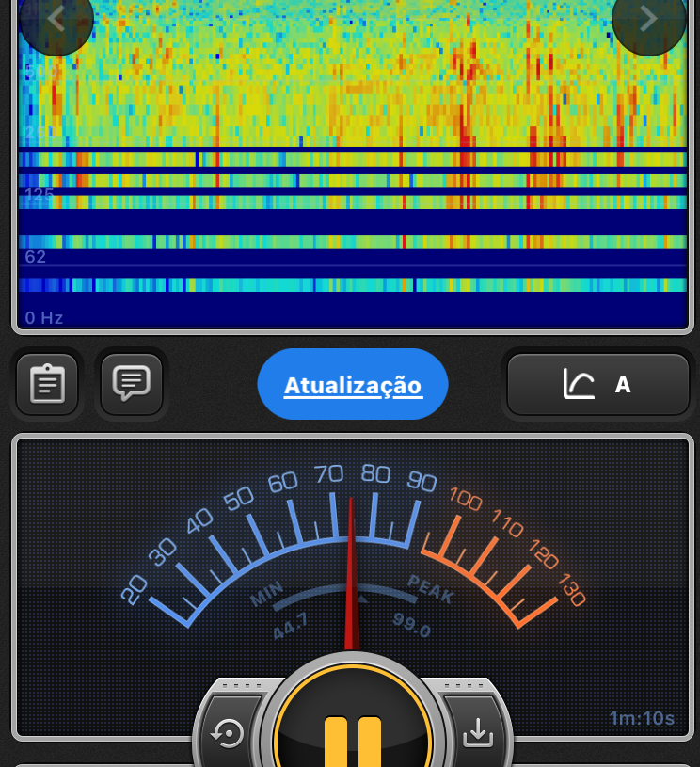Open the speech bubble comment icon
Screen dimensions: 700x767
[x=132, y=382]
